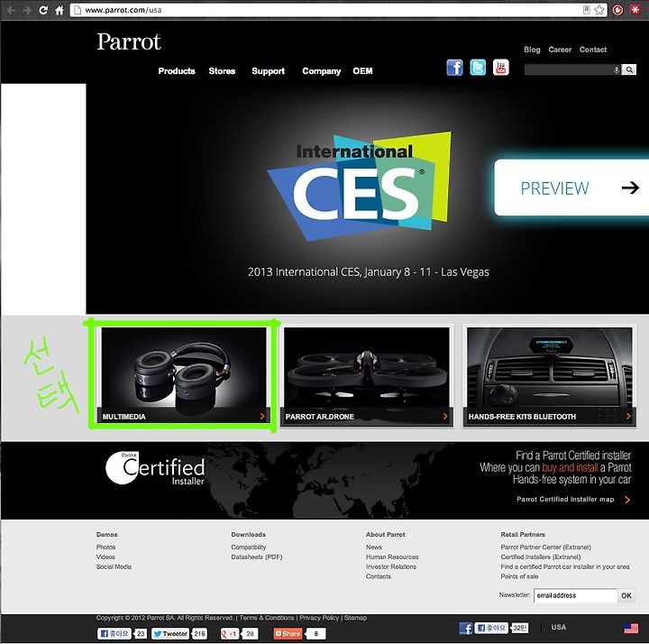
Task: Click the orange Share button in footer
Action: (x=288, y=634)
